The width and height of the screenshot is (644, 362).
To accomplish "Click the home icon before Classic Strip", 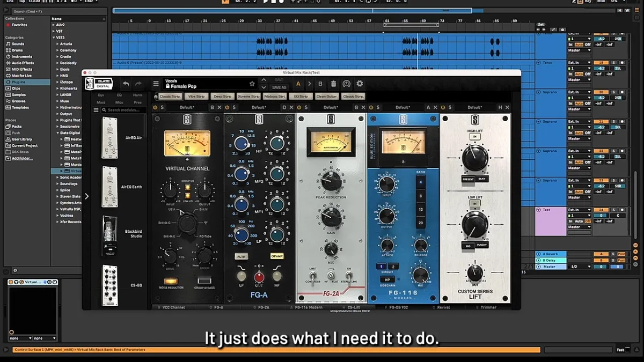I will (156, 97).
